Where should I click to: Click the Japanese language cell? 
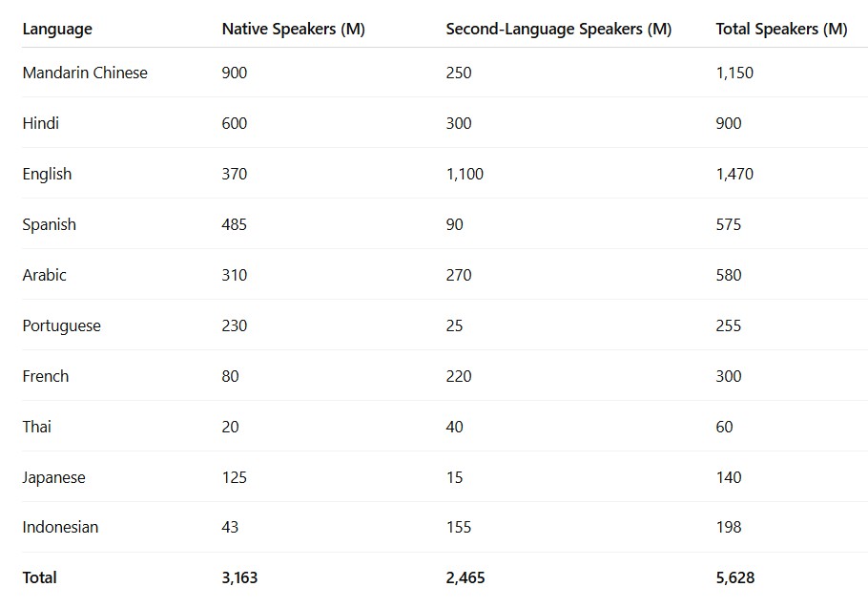pos(53,477)
